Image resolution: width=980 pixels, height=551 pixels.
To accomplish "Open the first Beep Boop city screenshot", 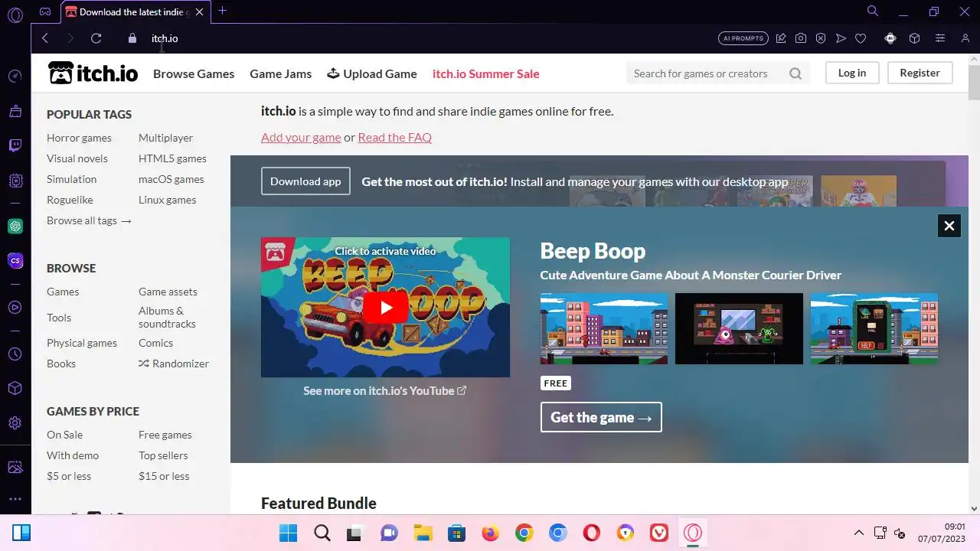I will pyautogui.click(x=604, y=328).
